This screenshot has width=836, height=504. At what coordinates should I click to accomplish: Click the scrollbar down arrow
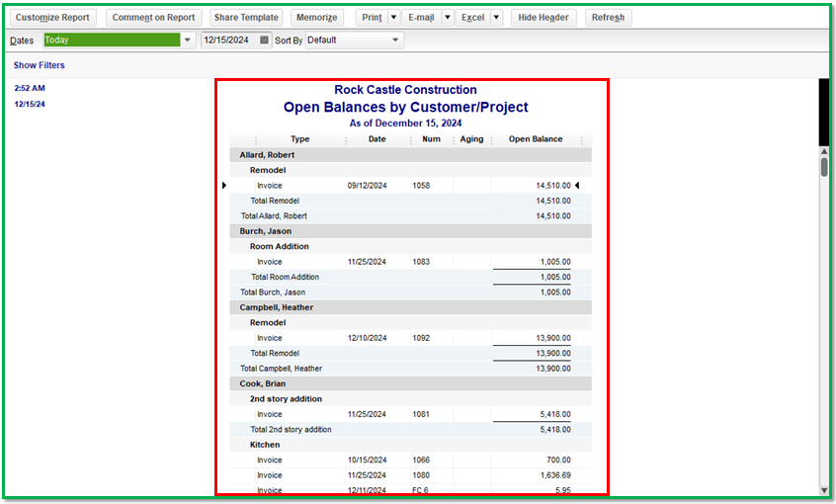click(824, 490)
